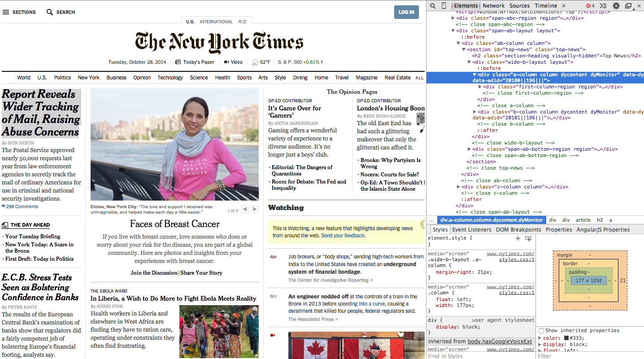Open the Technology section in navigation bar
644x359 pixels.
pos(170,78)
